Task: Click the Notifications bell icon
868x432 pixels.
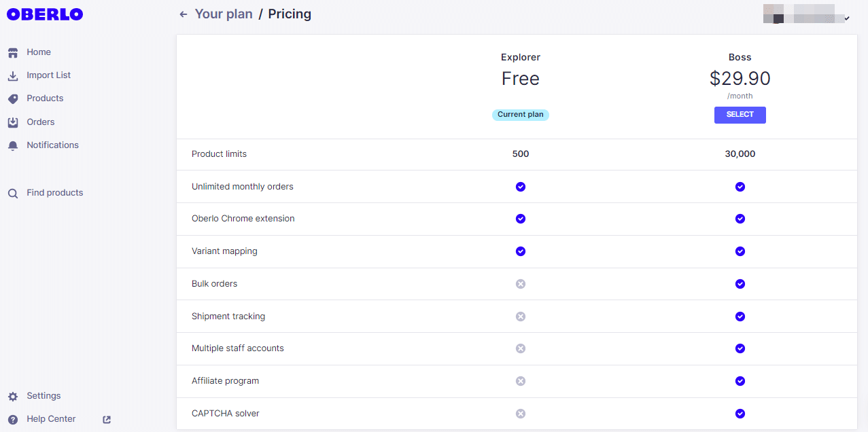Action: tap(13, 145)
